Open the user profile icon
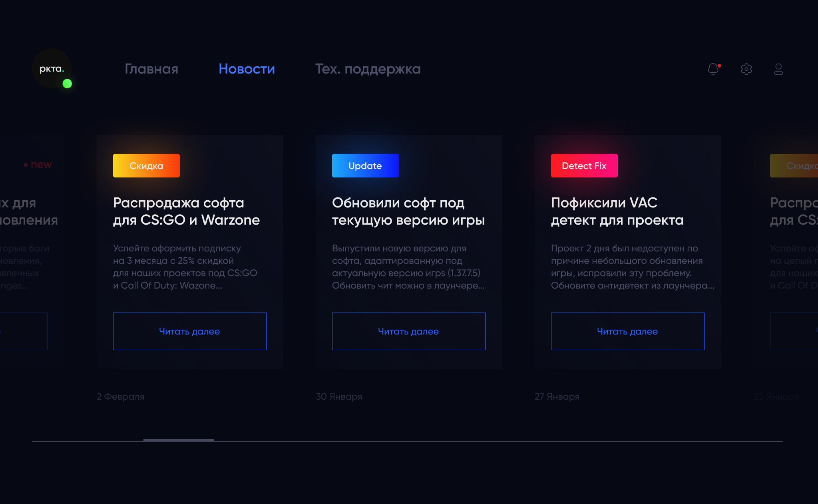The width and height of the screenshot is (818, 504). (778, 69)
